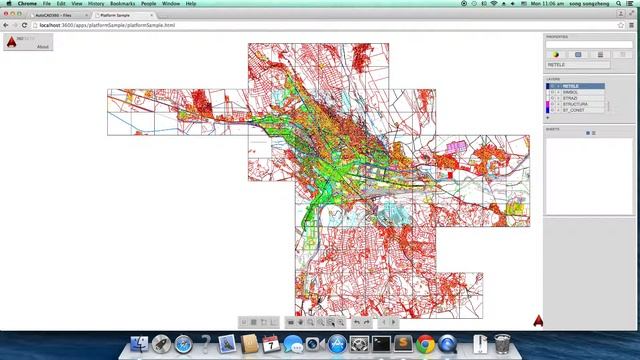Toggle lock on the RETELE layer

[558, 86]
